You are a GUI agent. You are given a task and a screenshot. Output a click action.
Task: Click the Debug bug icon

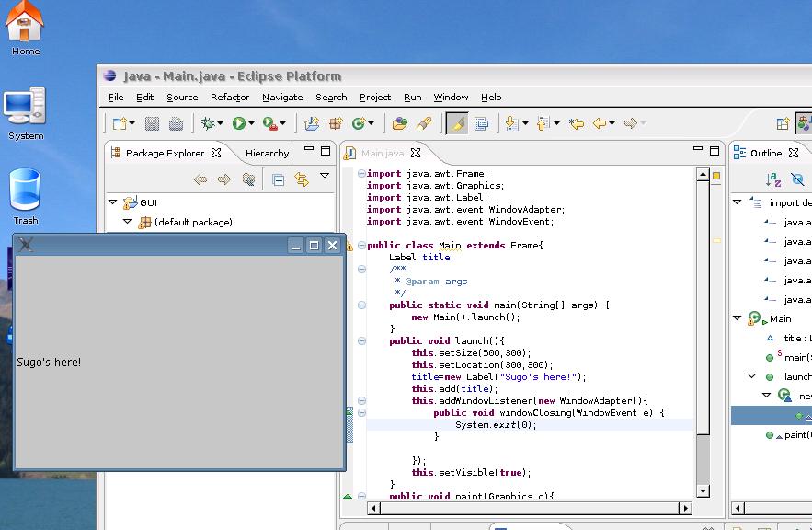(208, 123)
